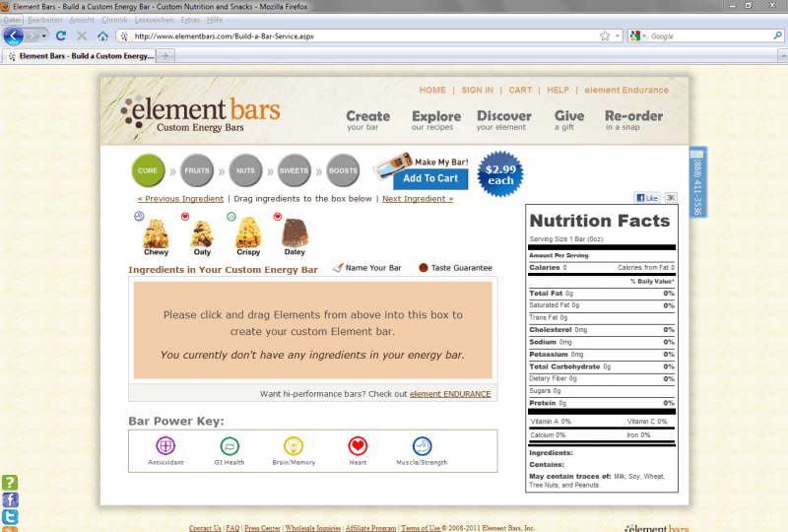Open Create your bar menu
This screenshot has width=788, height=532.
tap(367, 120)
